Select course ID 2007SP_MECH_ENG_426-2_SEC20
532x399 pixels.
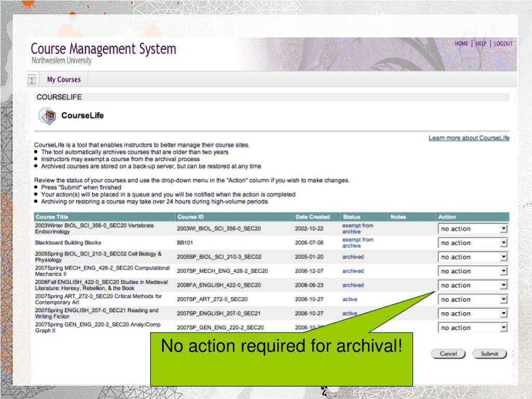(x=222, y=271)
